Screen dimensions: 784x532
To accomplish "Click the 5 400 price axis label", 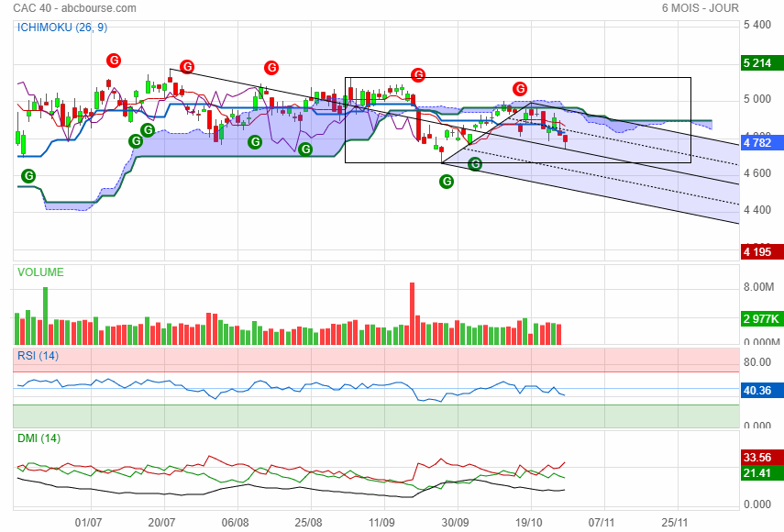I will [x=757, y=25].
